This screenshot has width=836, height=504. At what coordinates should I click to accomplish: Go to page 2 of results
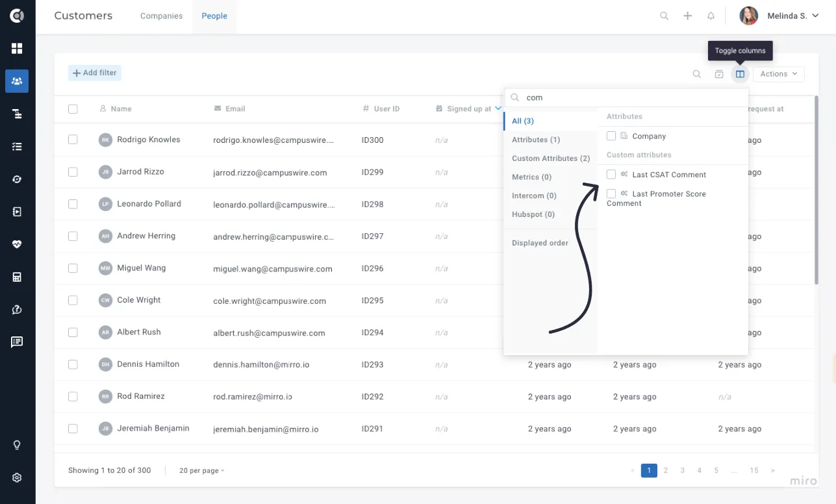(x=666, y=471)
